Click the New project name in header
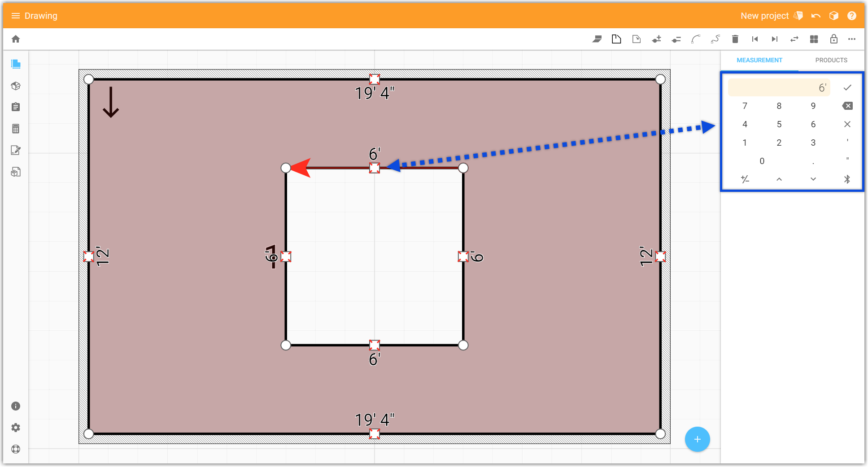Image resolution: width=868 pixels, height=467 pixels. pyautogui.click(x=764, y=16)
